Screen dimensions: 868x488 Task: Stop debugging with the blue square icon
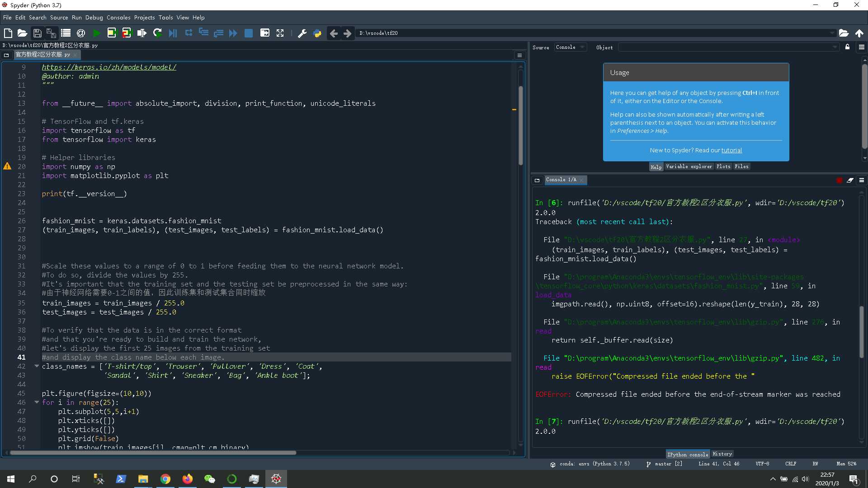click(249, 33)
